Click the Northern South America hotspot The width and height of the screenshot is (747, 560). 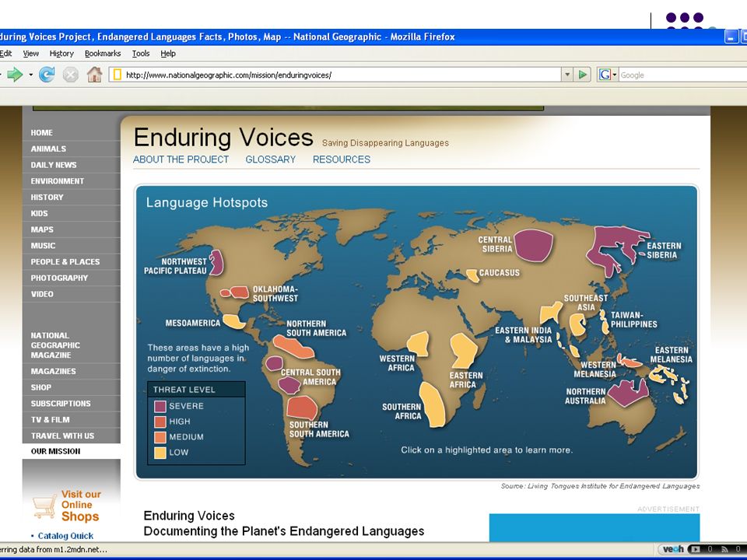tap(293, 347)
